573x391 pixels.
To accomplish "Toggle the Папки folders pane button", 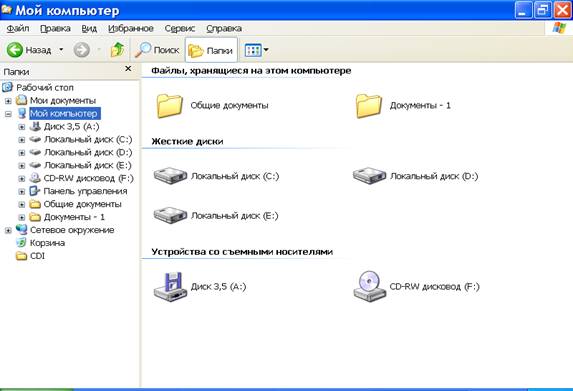I will pyautogui.click(x=211, y=50).
